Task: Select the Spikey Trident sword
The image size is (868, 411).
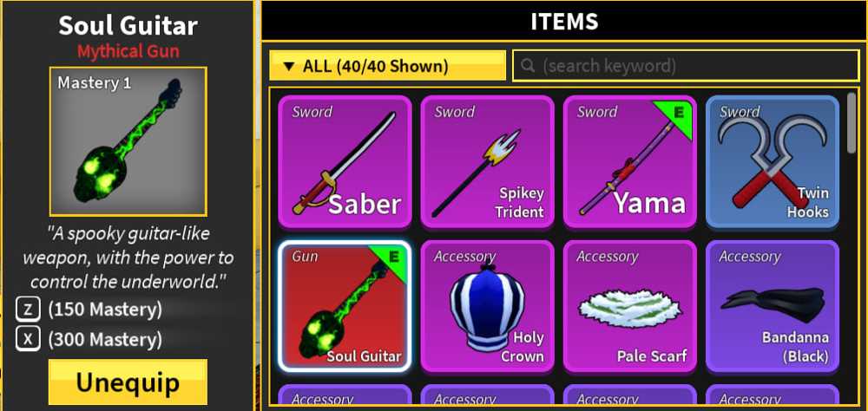Action: click(487, 161)
